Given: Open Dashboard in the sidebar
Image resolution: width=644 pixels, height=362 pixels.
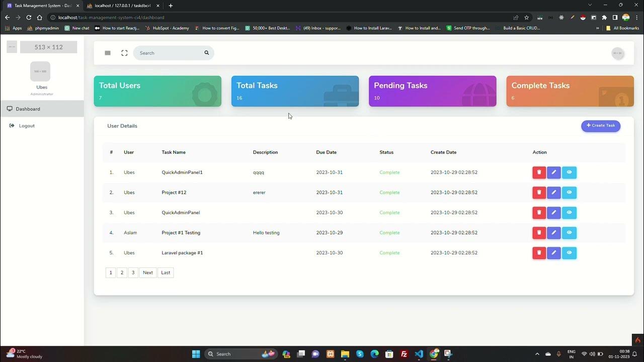Looking at the screenshot, I should coord(42,109).
